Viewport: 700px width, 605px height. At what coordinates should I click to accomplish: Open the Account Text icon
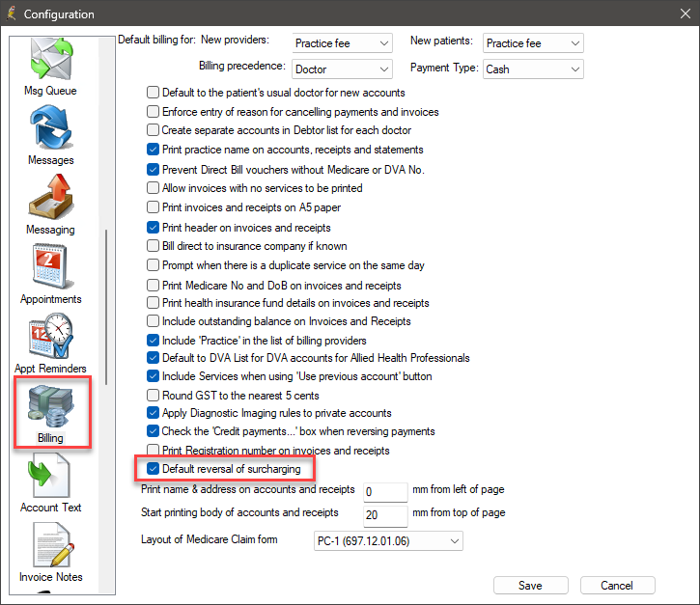pos(50,477)
